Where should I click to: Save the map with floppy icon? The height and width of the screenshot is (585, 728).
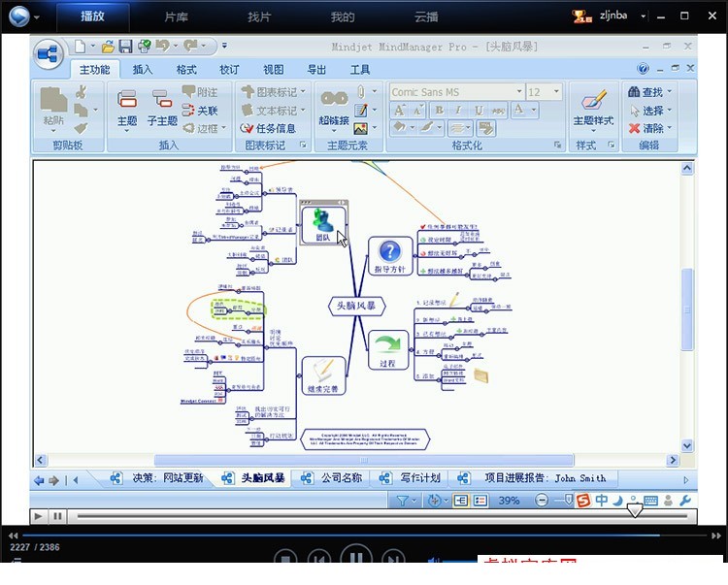click(125, 46)
